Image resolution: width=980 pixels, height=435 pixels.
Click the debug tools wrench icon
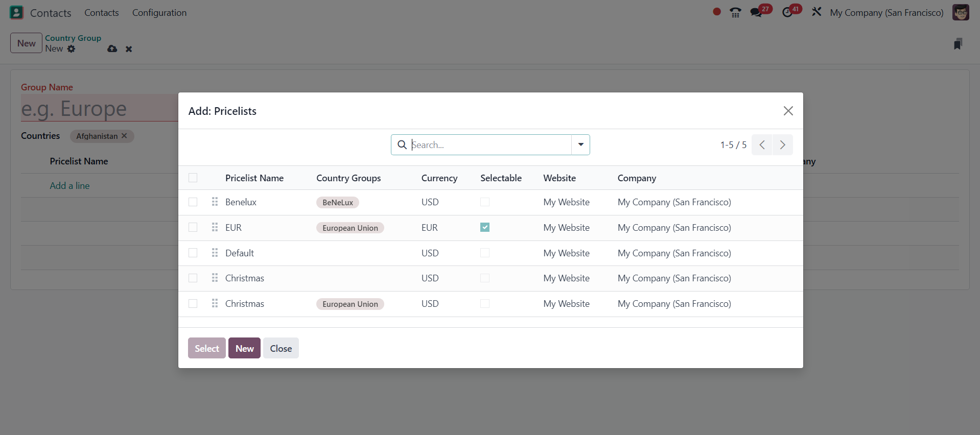(816, 12)
